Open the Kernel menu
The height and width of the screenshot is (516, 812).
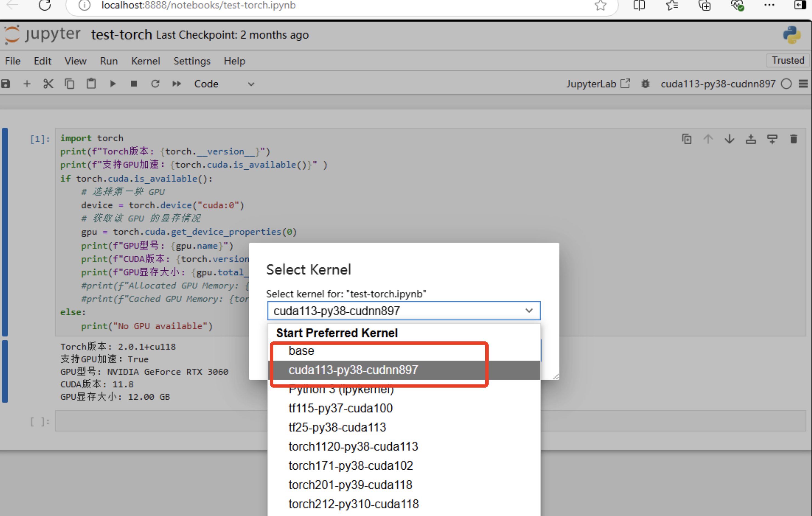click(x=146, y=61)
